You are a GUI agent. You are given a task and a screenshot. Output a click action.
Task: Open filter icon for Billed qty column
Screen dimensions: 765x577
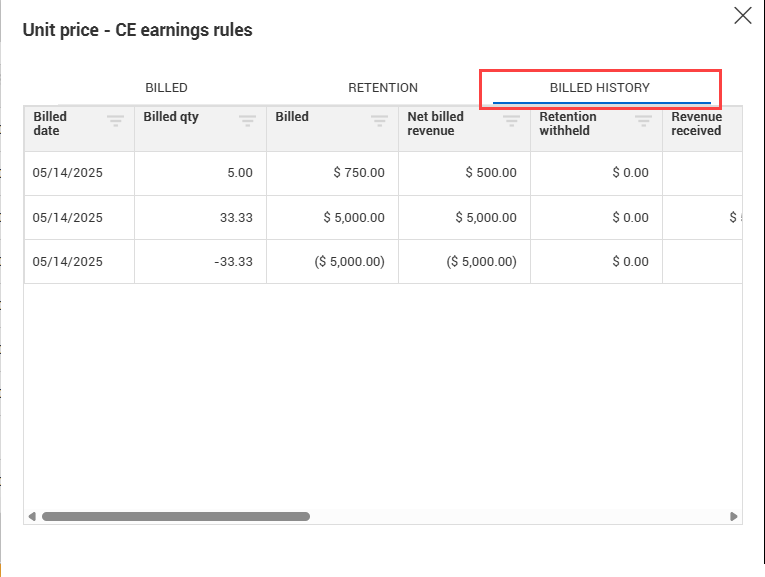pyautogui.click(x=248, y=120)
